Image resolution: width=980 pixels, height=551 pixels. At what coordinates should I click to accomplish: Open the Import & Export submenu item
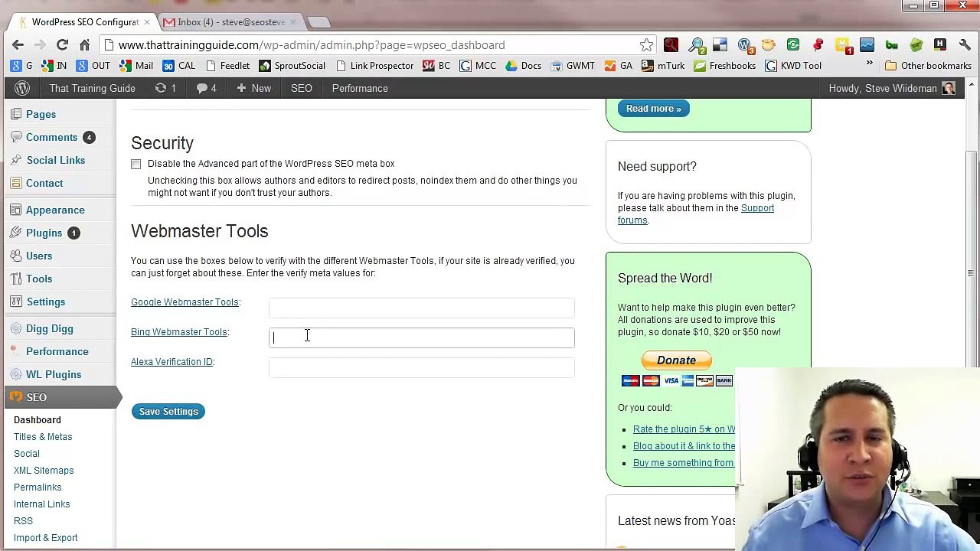pyautogui.click(x=46, y=538)
